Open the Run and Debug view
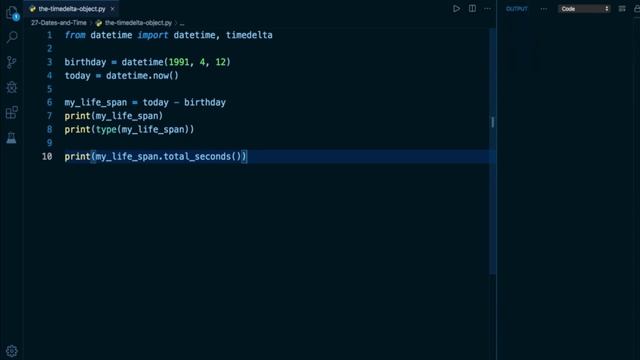 pyautogui.click(x=12, y=87)
